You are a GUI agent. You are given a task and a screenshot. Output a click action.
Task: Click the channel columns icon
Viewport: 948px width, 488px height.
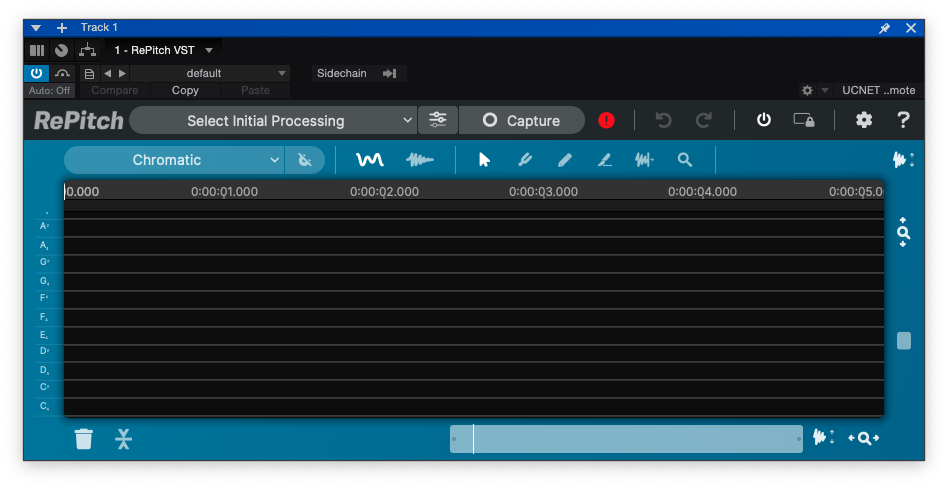37,50
